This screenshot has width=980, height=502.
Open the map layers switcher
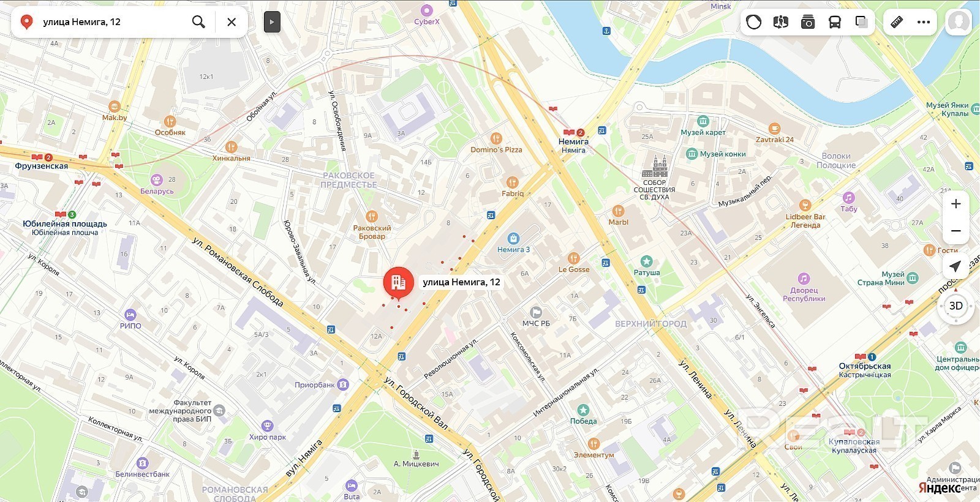[862, 23]
